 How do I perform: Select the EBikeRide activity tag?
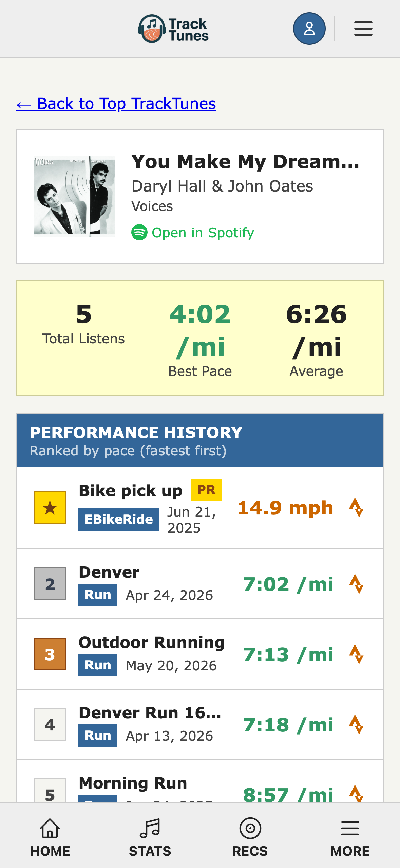point(119,520)
